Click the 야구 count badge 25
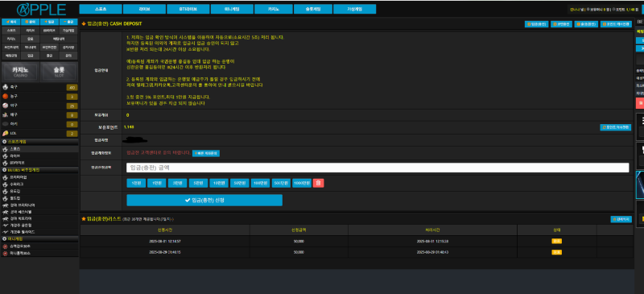This screenshot has height=294, width=644. click(72, 106)
